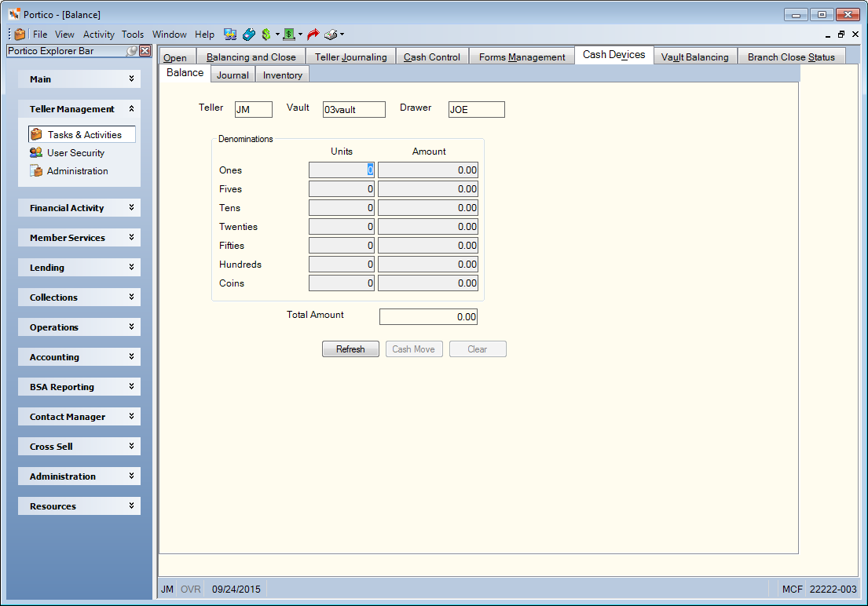
Task: Open User Security link
Action: point(76,153)
